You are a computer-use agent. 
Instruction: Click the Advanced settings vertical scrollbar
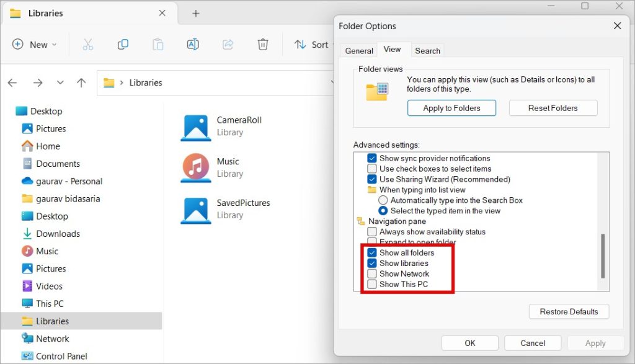tap(603, 255)
